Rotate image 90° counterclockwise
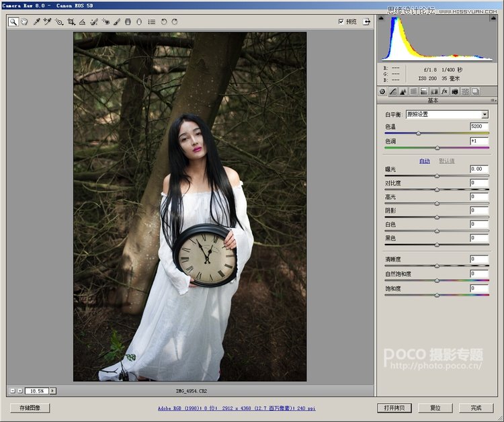 pyautogui.click(x=163, y=22)
